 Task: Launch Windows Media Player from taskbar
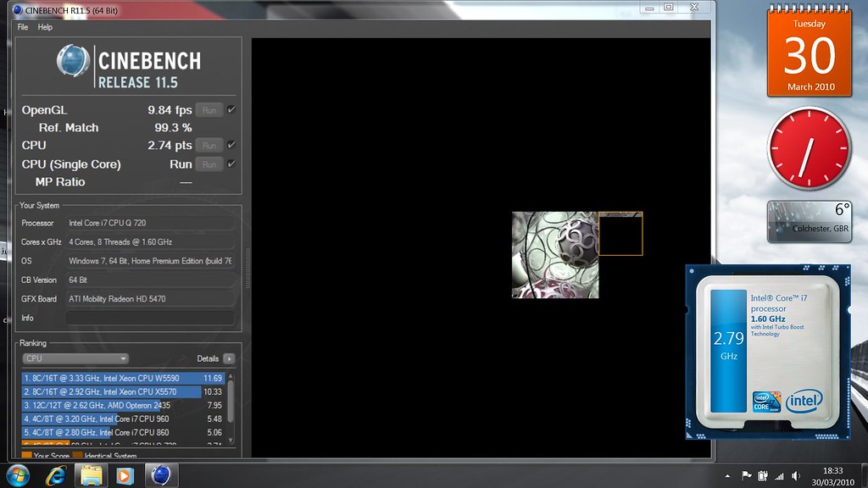point(125,474)
